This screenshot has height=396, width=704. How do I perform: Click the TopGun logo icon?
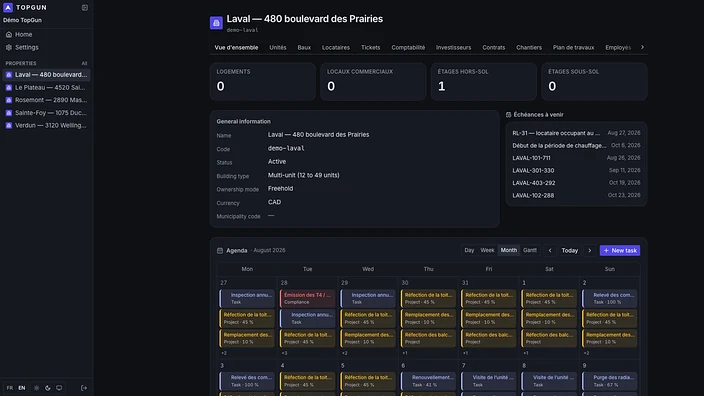tap(8, 8)
